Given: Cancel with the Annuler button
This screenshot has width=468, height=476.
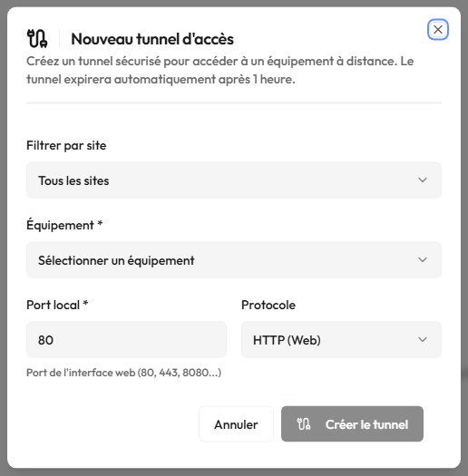Looking at the screenshot, I should point(236,424).
